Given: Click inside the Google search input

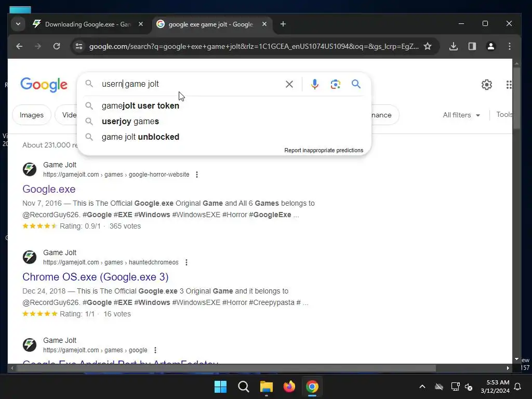Looking at the screenshot, I should (190, 84).
